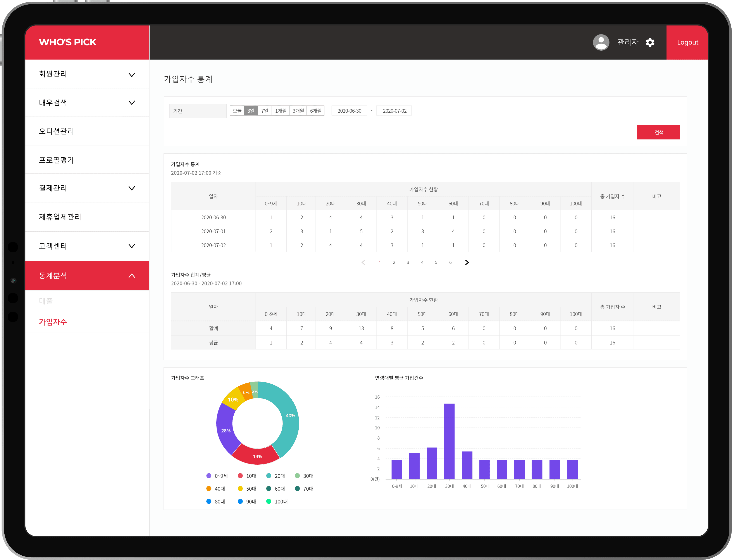Go to the previous page with left arrow
The width and height of the screenshot is (732, 560).
pyautogui.click(x=363, y=262)
